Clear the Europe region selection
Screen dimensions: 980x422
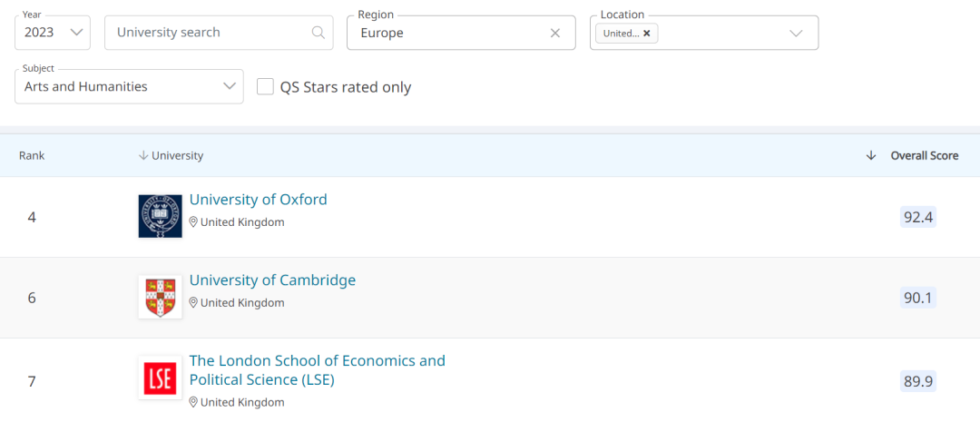pyautogui.click(x=555, y=33)
